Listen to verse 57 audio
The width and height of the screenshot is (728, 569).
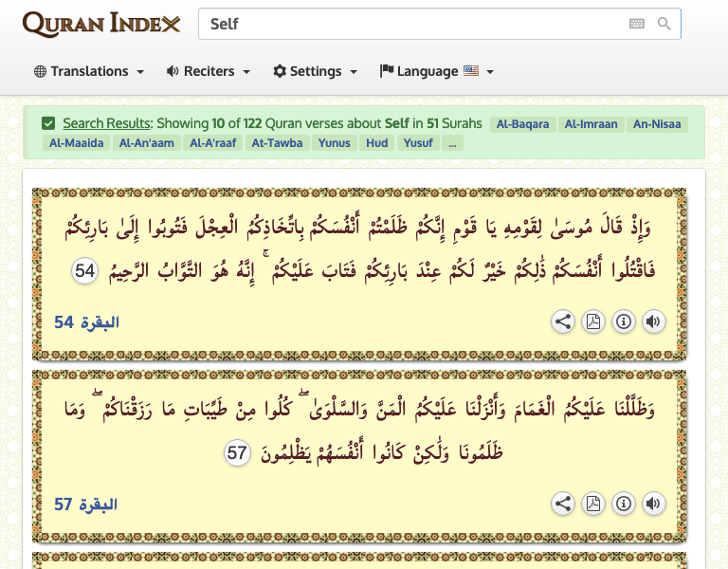point(653,504)
